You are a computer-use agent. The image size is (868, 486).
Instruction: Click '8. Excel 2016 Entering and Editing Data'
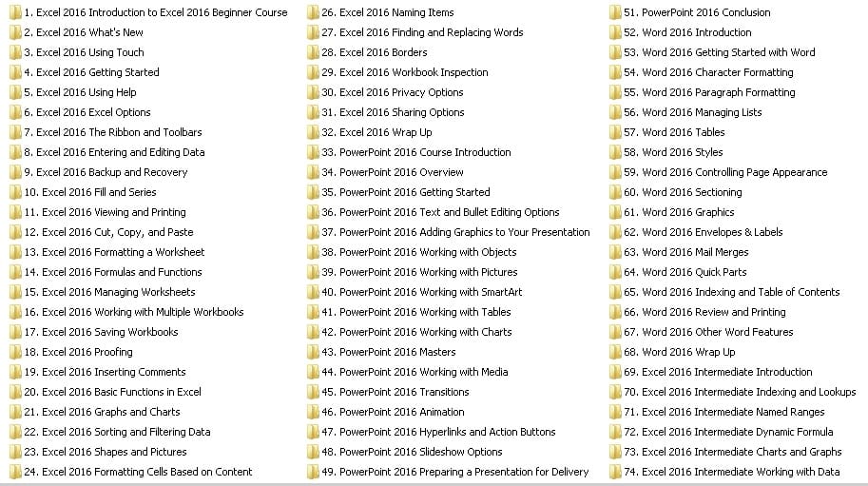(114, 152)
